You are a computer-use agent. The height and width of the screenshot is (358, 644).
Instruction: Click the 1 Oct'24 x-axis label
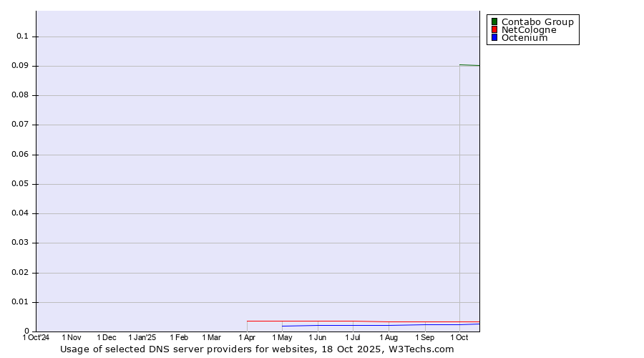point(36,337)
